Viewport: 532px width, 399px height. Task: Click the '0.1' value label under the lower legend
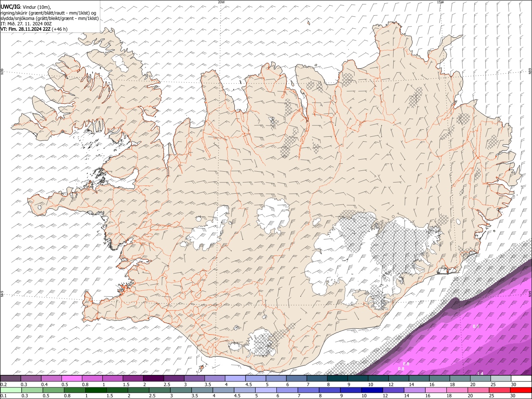pyautogui.click(x=3, y=396)
